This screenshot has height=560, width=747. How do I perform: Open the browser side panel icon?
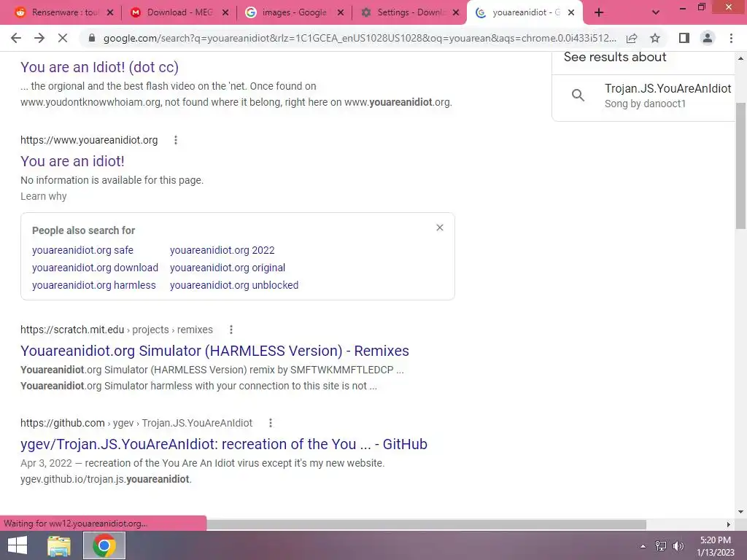[x=684, y=38]
